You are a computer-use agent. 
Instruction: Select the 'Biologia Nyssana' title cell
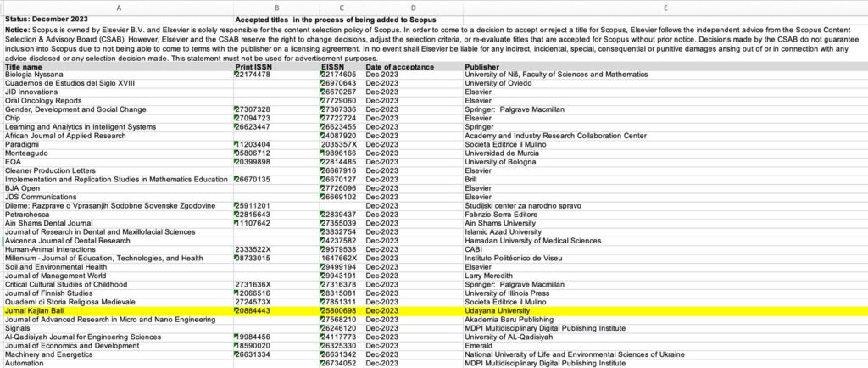119,74
